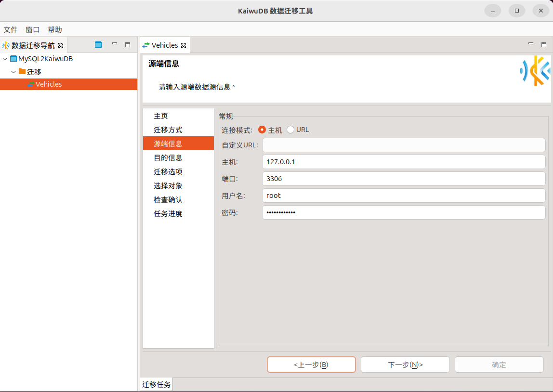553x392 pixels.
Task: Click the Vehicles migration task icon in tree
Action: (30, 84)
